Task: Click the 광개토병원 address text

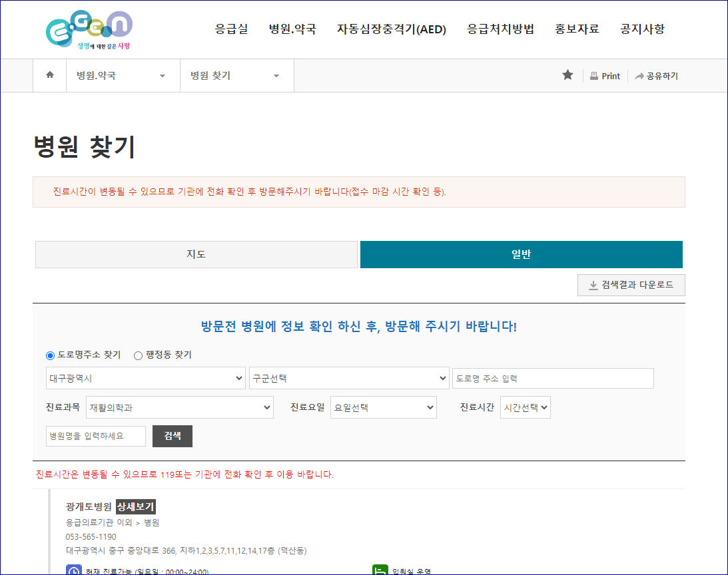Action: pos(186,551)
